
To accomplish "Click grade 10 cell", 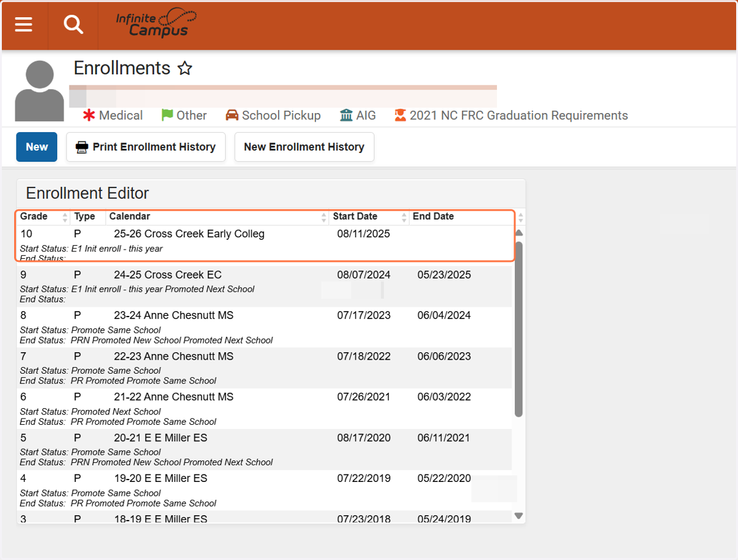I will pos(26,234).
